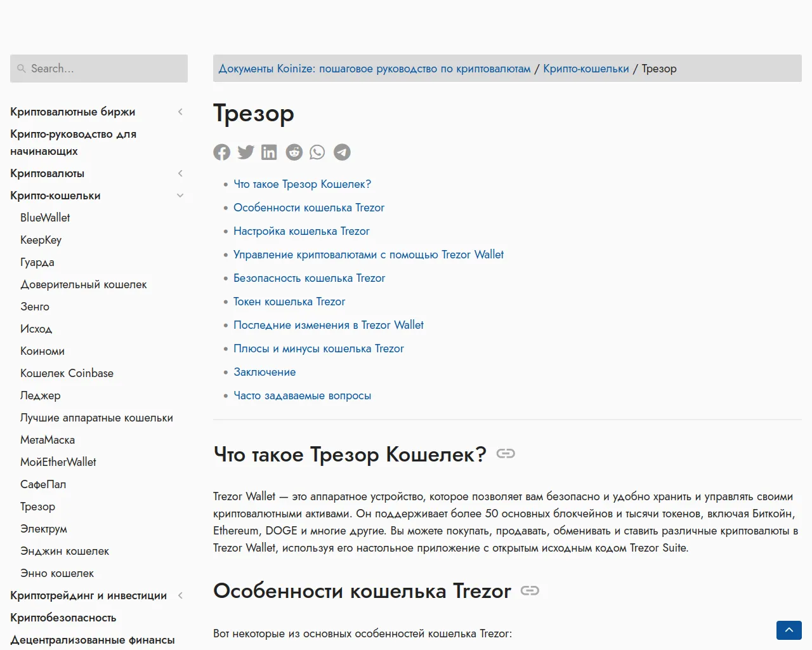Click the blue back-to-top arrow button
This screenshot has width=812, height=650.
coord(789,630)
